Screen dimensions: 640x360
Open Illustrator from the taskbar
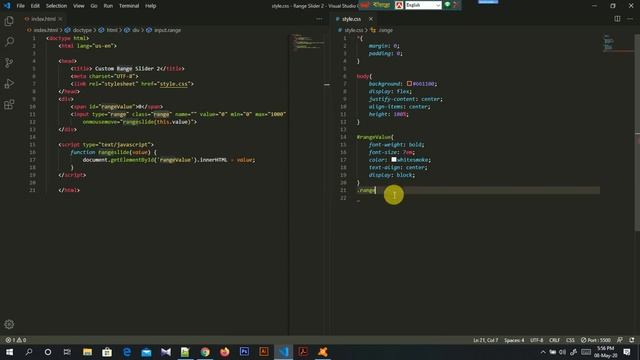(x=264, y=352)
